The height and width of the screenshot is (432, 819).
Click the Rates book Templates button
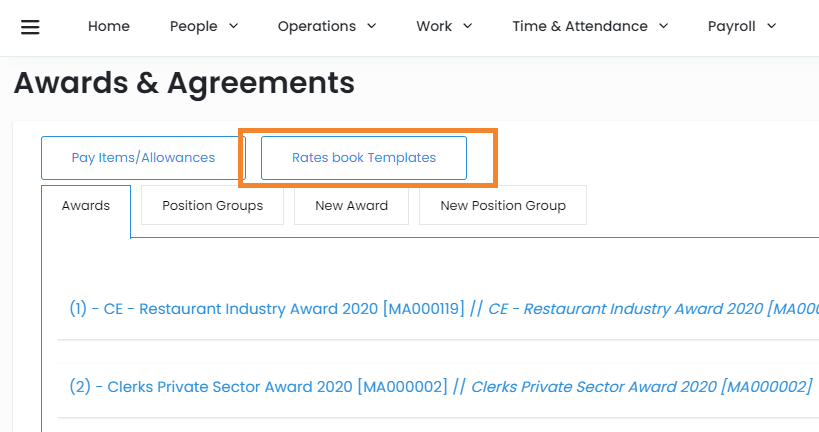point(364,158)
